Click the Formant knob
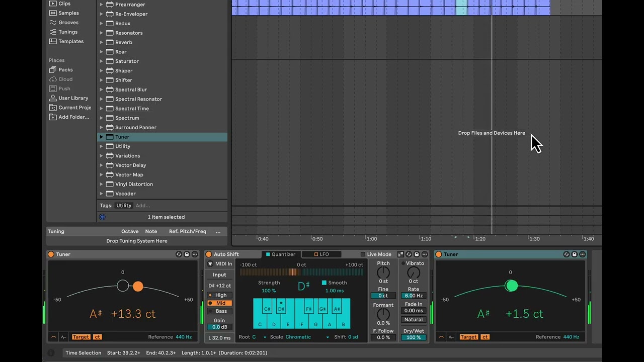This screenshot has height=362, width=644. pyautogui.click(x=383, y=315)
